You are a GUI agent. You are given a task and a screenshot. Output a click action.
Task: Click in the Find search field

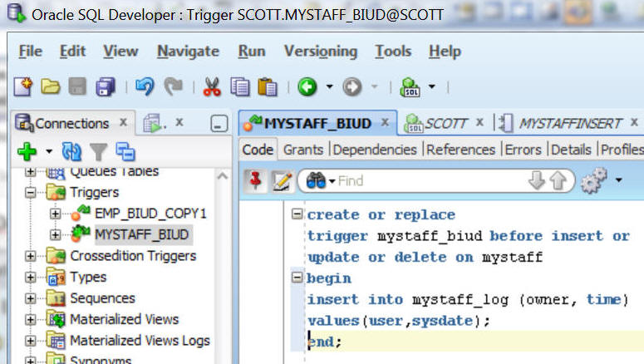coord(431,181)
